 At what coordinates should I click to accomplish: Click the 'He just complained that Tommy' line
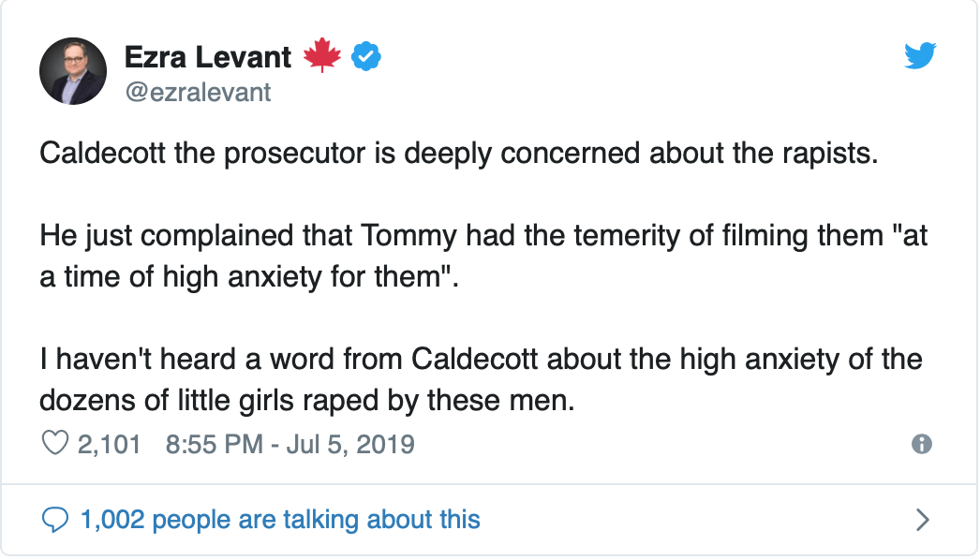(x=483, y=236)
